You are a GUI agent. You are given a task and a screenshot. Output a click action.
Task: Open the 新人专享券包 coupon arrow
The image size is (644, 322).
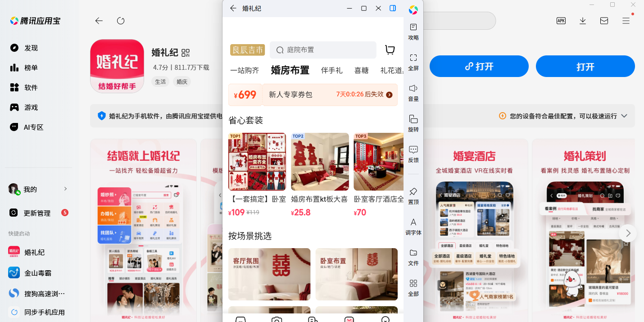pos(390,95)
